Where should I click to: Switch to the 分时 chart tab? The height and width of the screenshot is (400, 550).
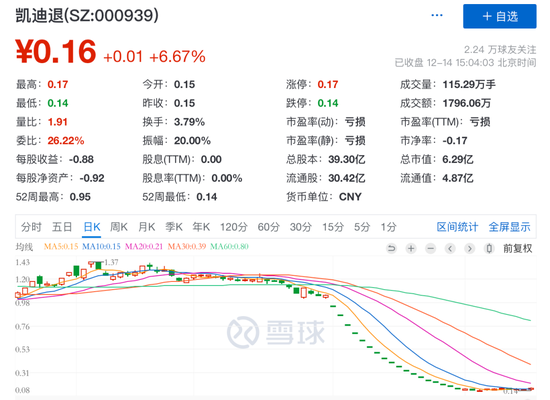tap(31, 227)
